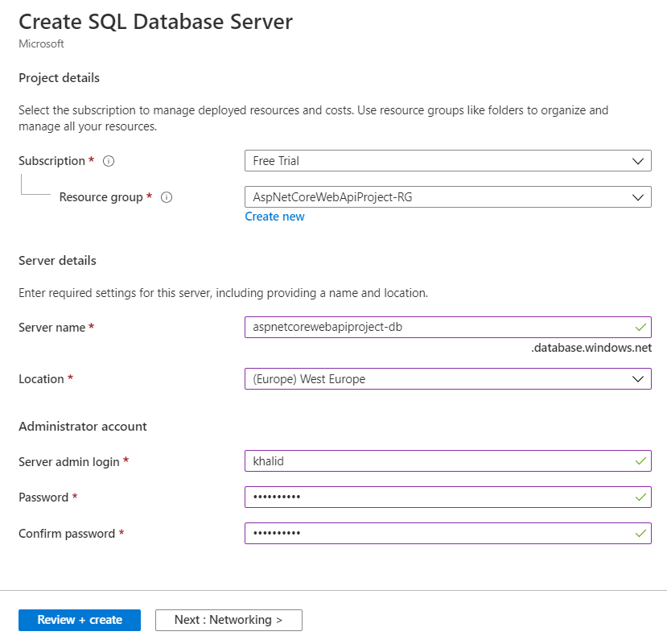Click the 'Enter required settings for this server' description
667x644 pixels.
(x=224, y=293)
